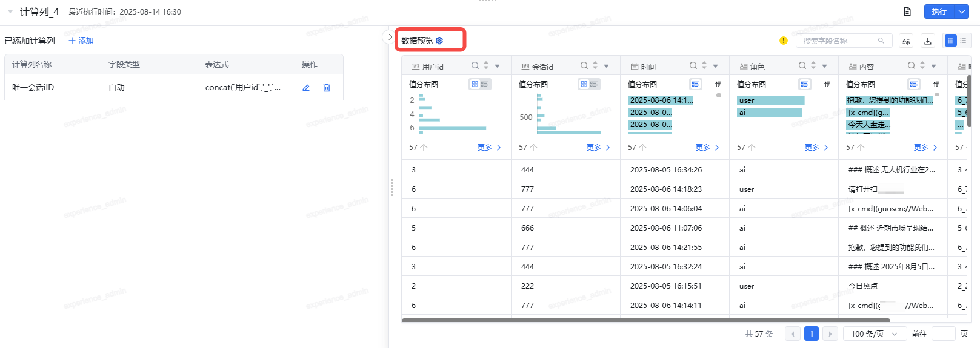Toggle 用户id distribution to list view
The image size is (980, 348).
point(485,84)
